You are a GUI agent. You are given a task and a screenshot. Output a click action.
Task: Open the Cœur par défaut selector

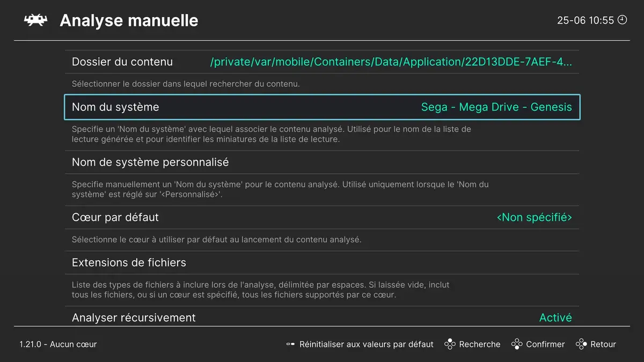(322, 217)
